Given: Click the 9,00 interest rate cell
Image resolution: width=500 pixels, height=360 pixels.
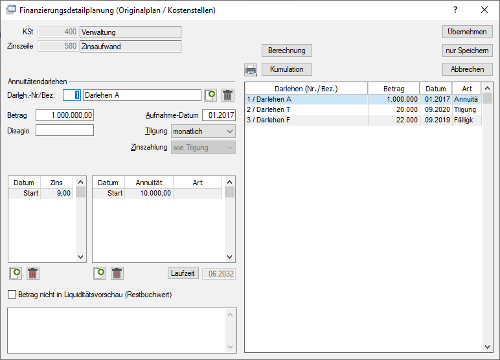Looking at the screenshot, I should click(x=57, y=193).
